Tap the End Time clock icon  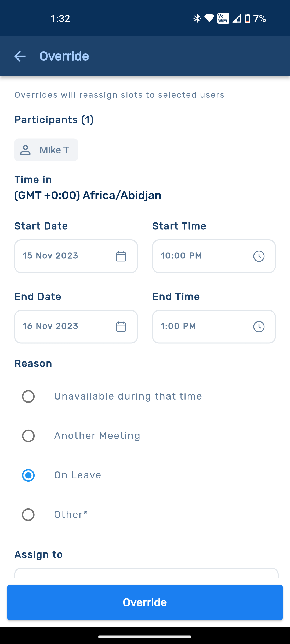point(259,327)
